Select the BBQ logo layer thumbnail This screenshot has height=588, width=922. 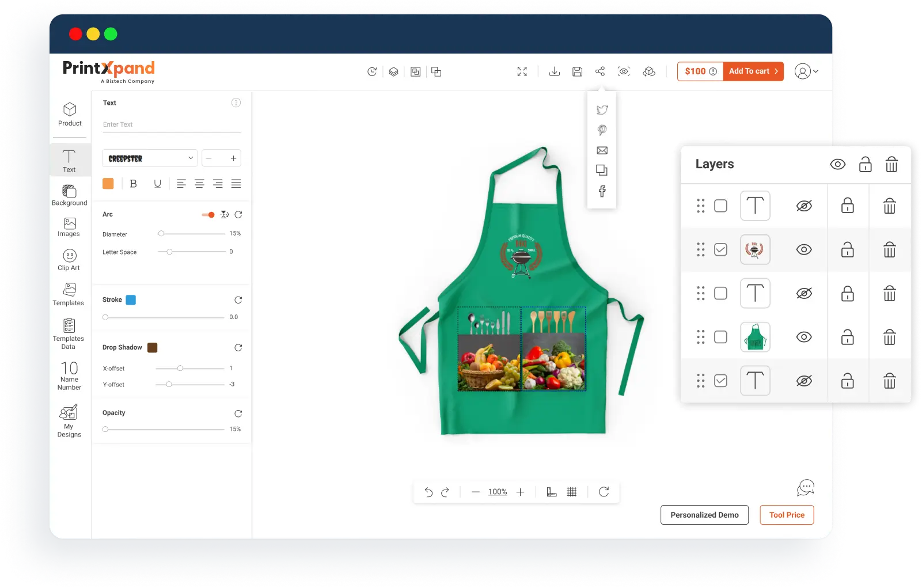tap(755, 249)
